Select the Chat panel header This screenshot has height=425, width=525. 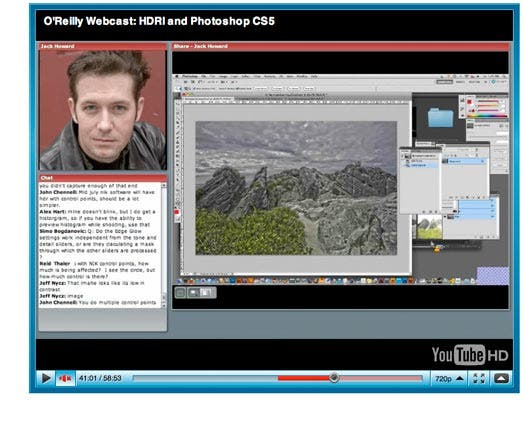click(103, 178)
